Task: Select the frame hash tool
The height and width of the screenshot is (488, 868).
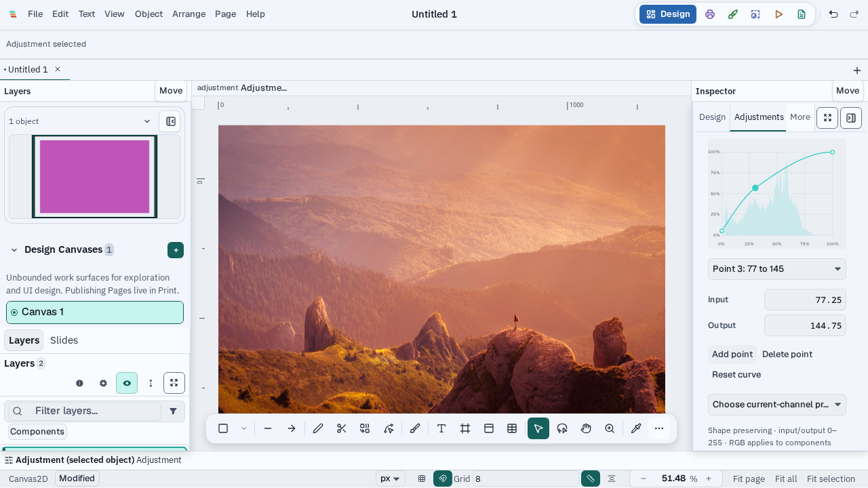Action: pyautogui.click(x=465, y=428)
